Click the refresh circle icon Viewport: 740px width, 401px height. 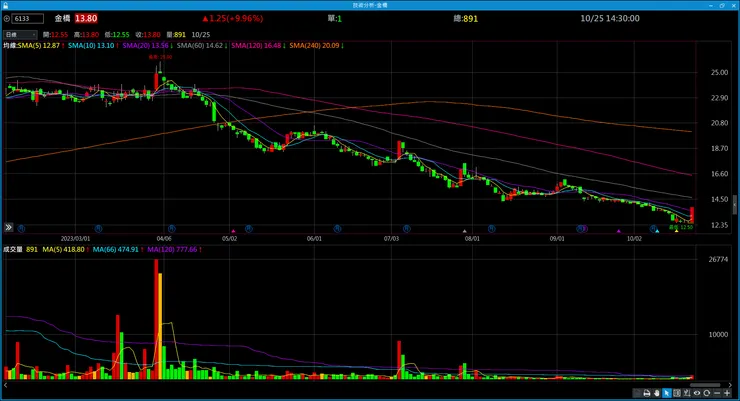click(x=706, y=393)
